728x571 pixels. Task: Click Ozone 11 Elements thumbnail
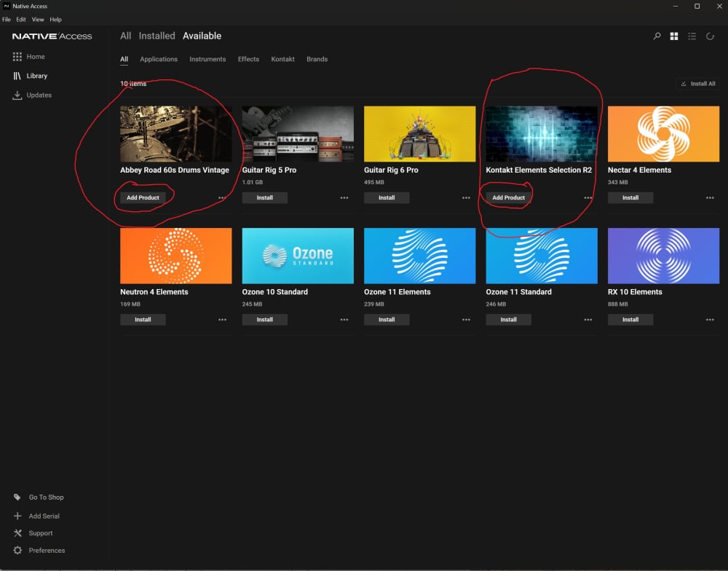click(x=420, y=256)
